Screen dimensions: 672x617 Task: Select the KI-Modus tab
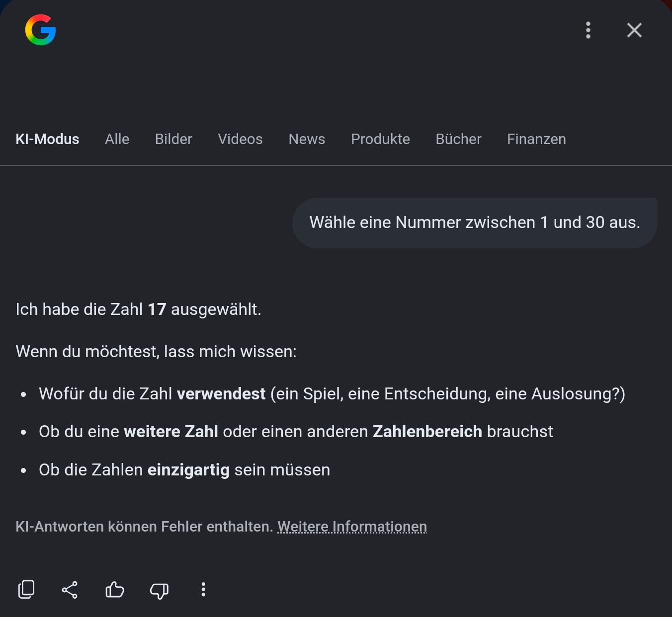coord(47,139)
